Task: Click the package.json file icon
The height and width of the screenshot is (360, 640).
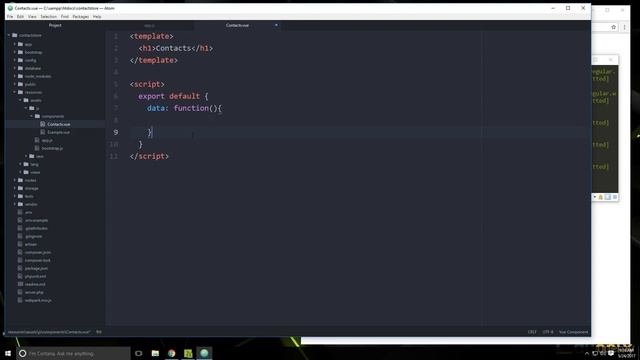Action: click(20, 268)
